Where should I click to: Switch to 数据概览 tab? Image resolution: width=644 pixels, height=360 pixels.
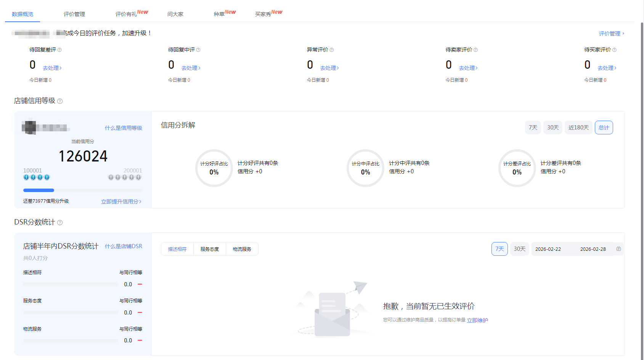point(22,14)
